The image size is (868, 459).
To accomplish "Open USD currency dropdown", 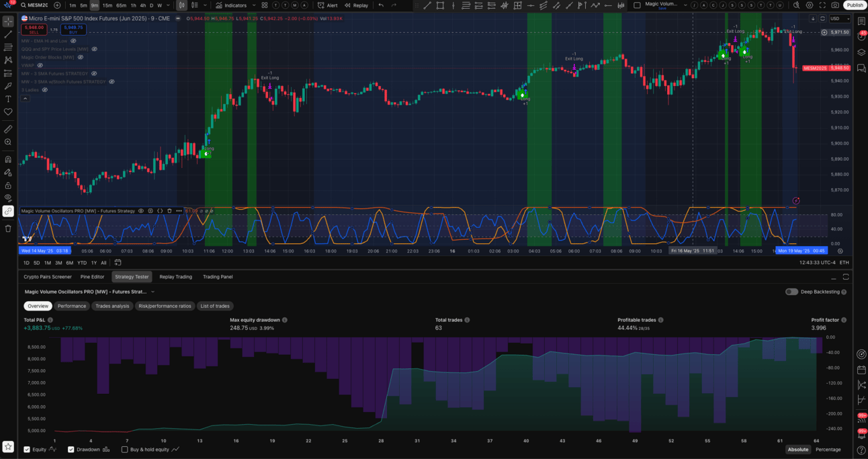I will [839, 19].
